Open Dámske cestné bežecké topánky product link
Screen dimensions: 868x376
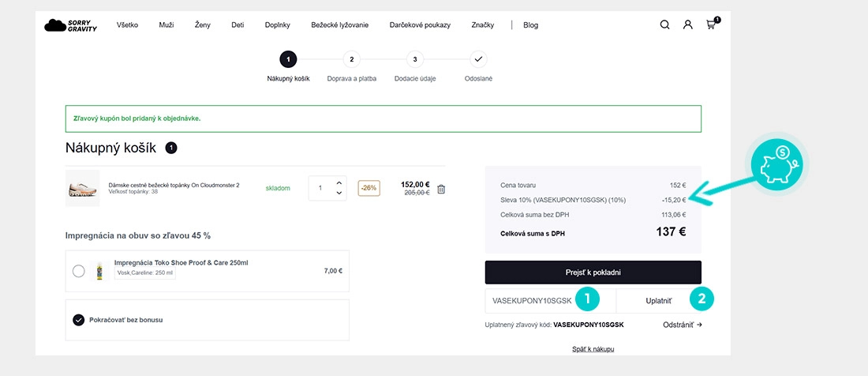tap(174, 185)
